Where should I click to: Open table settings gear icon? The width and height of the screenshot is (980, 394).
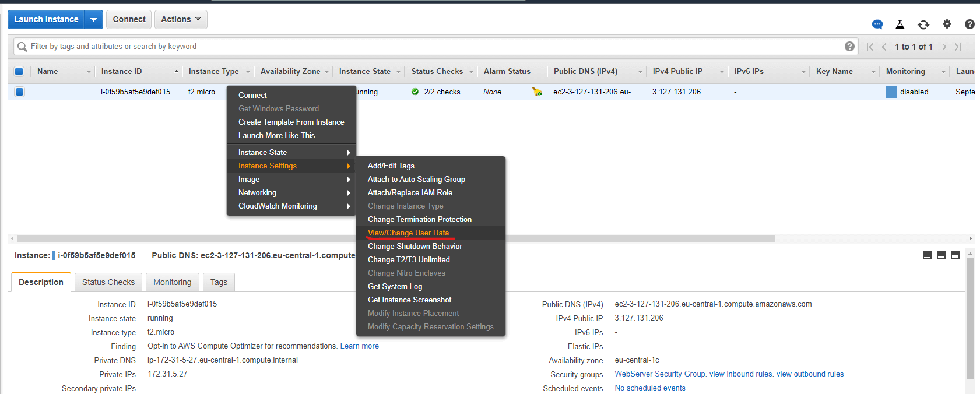947,24
